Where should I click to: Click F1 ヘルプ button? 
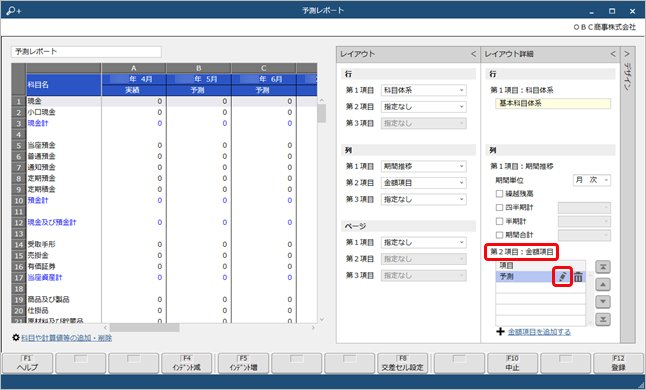(x=27, y=363)
